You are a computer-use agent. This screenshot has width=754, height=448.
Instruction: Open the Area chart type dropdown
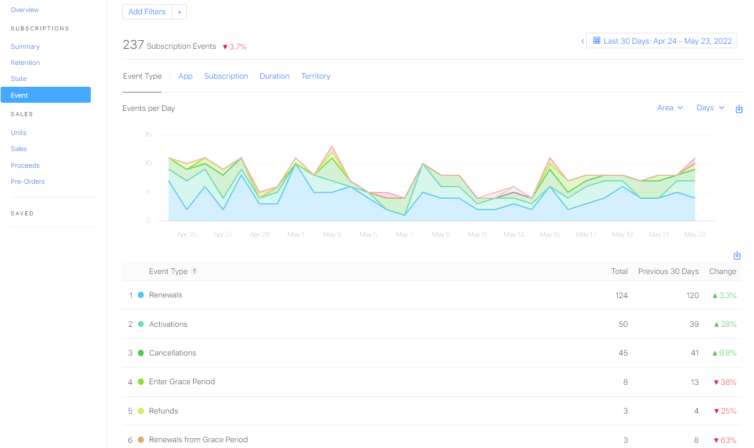point(670,108)
